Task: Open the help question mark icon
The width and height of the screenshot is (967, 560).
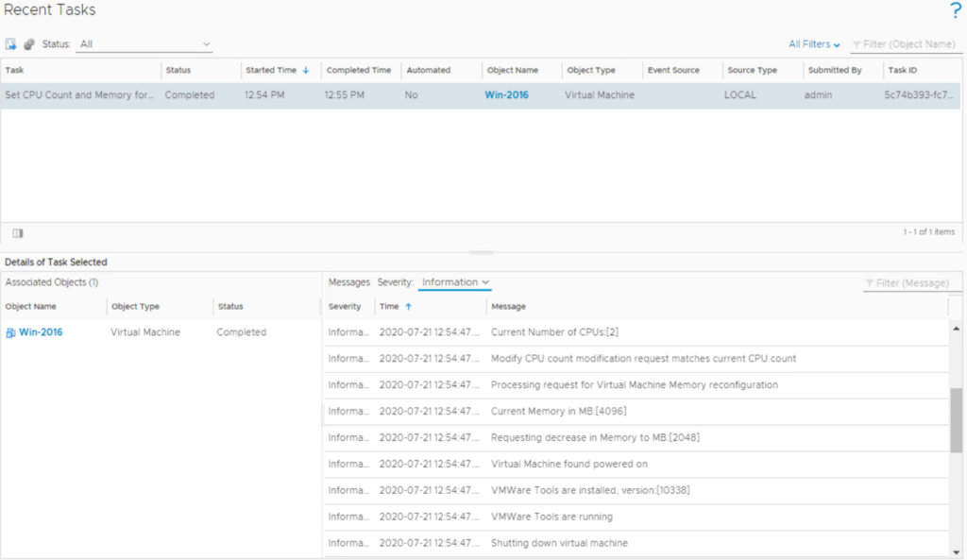Action: tap(954, 11)
